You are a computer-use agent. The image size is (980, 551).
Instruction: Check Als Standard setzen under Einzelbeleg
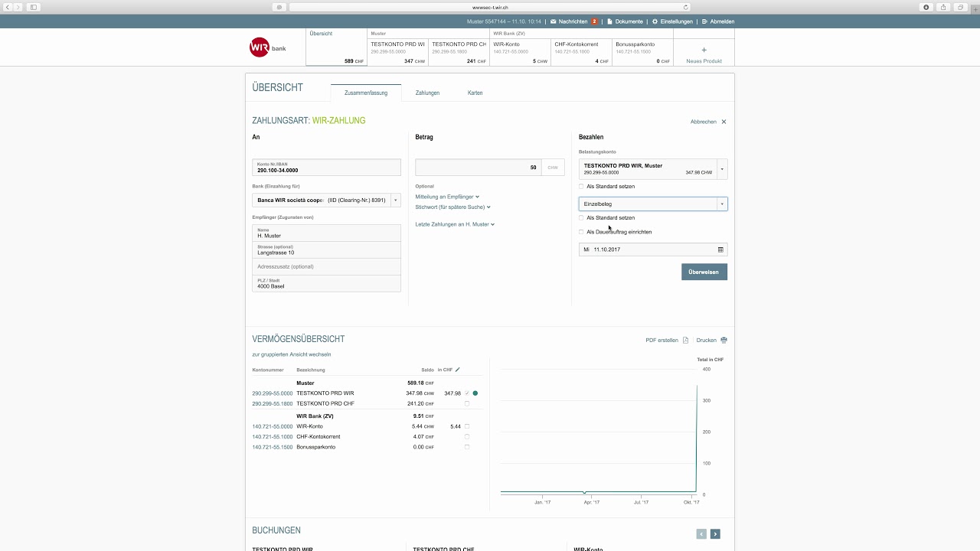coord(581,218)
